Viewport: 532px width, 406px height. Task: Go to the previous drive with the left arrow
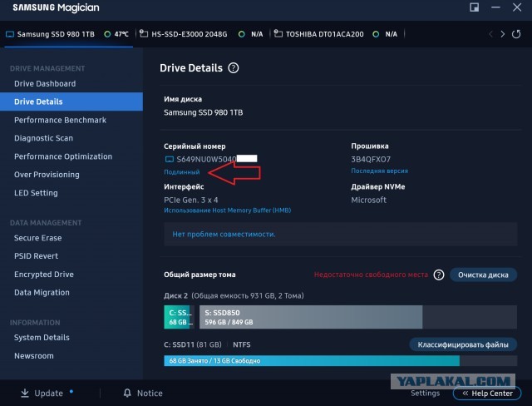pyautogui.click(x=490, y=34)
